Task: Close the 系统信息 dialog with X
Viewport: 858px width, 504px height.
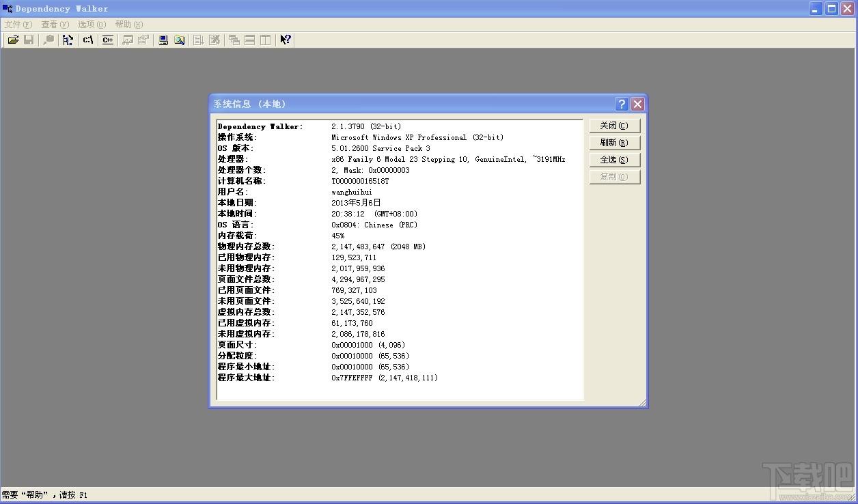Action: 637,104
